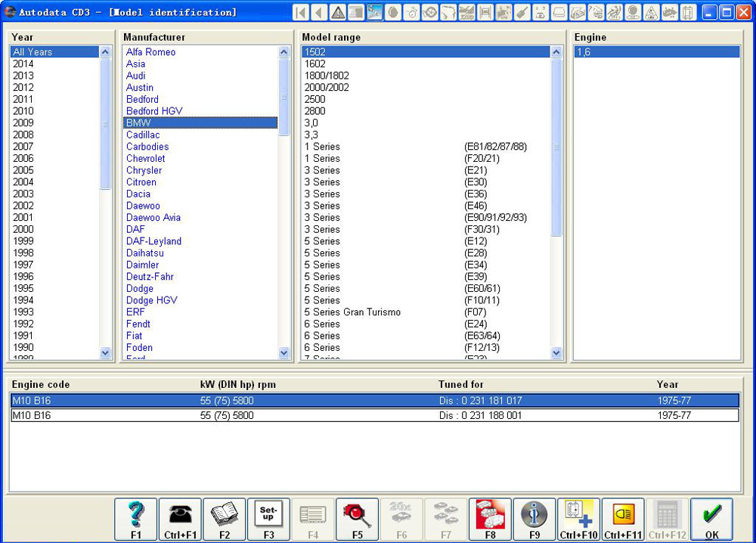Select engine row tuned for 0 231 188 001

[x=375, y=415]
